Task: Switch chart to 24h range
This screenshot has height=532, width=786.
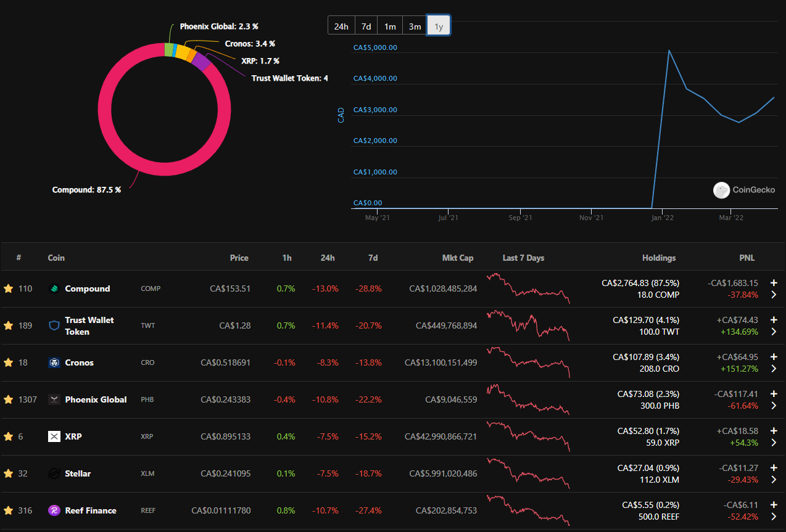Action: 341,26
